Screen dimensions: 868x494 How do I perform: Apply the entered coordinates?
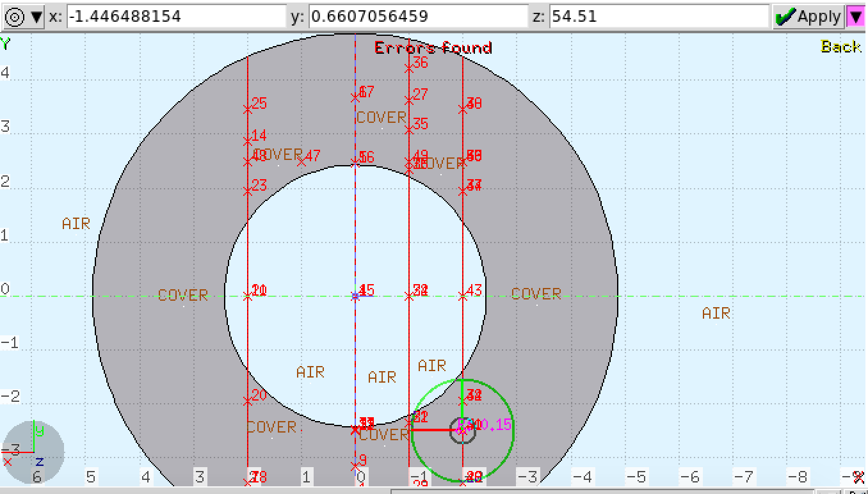(808, 17)
